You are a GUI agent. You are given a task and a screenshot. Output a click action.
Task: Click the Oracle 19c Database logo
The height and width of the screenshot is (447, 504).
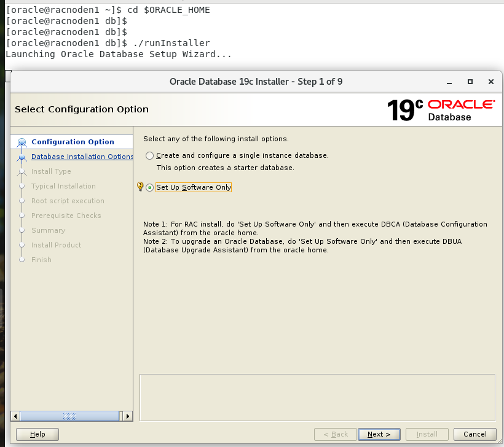click(x=441, y=110)
